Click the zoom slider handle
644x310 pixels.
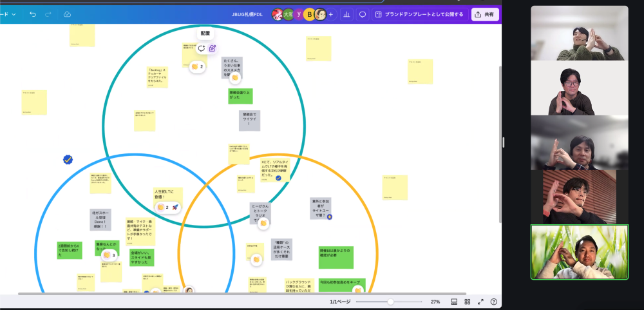[391, 302]
